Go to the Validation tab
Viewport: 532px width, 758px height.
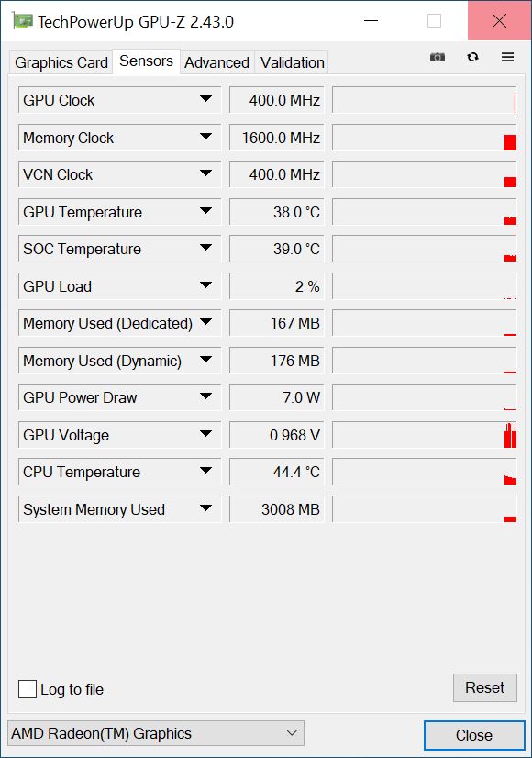(x=292, y=62)
